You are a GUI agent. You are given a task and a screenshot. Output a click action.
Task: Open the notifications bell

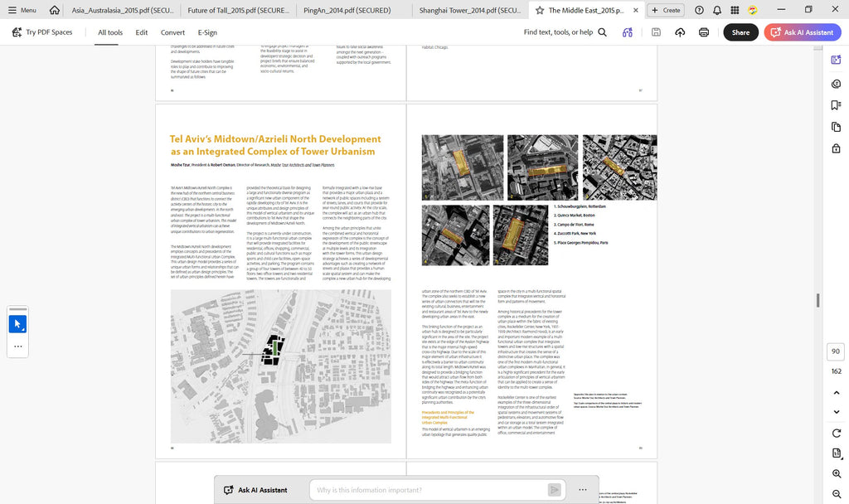pos(717,10)
